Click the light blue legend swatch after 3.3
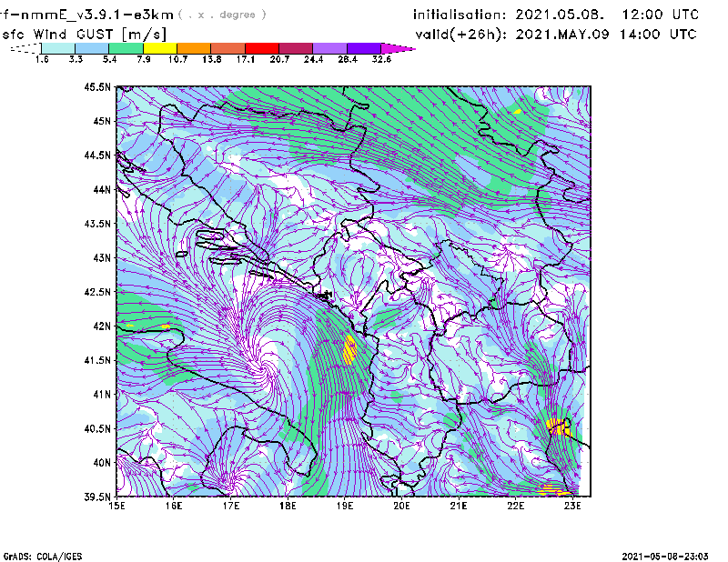This screenshot has width=728, height=562. tap(92, 48)
